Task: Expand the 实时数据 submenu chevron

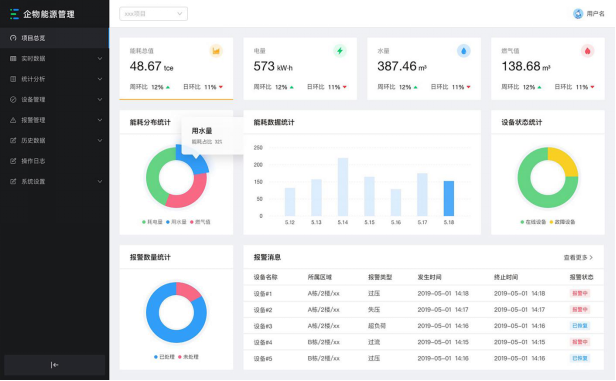Action: (100, 59)
